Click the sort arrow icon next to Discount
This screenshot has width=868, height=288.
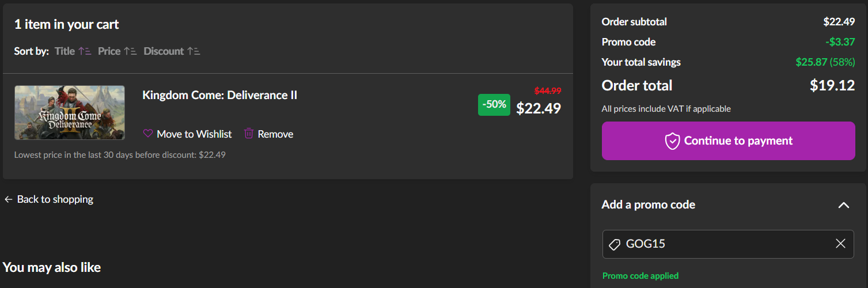194,51
